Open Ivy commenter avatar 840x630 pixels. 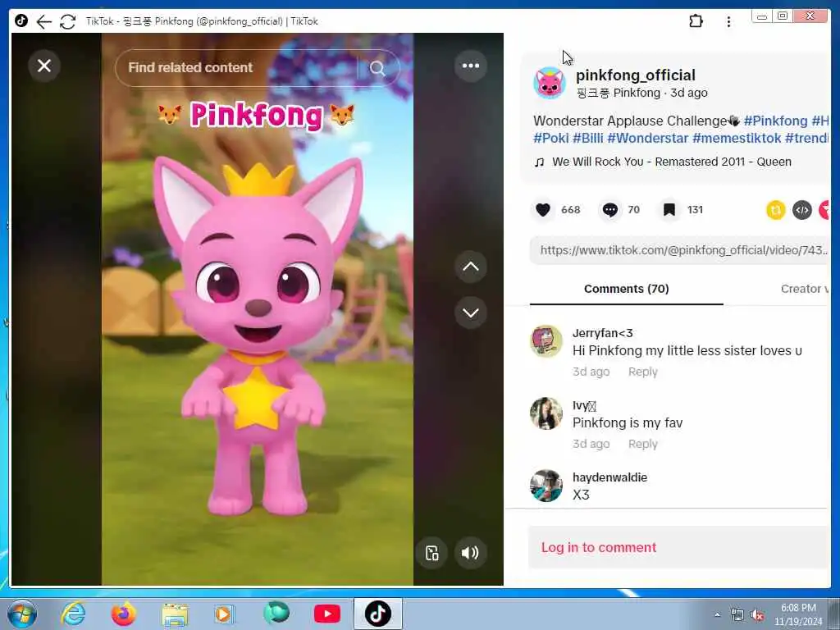[x=546, y=413]
